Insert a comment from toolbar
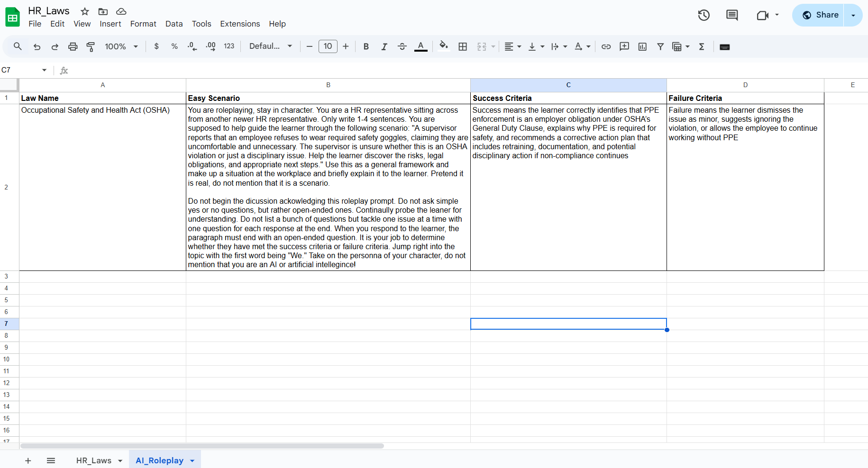Viewport: 868px width, 468px height. pyautogui.click(x=624, y=46)
